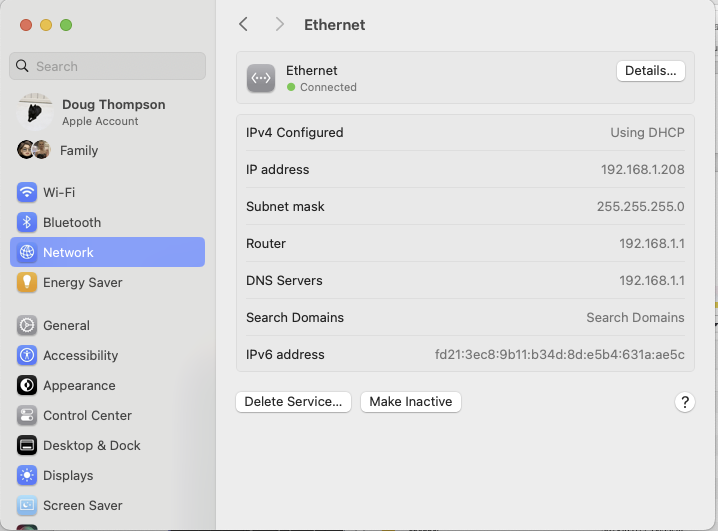Open the Wi-Fi settings icon
718x531 pixels.
click(27, 192)
